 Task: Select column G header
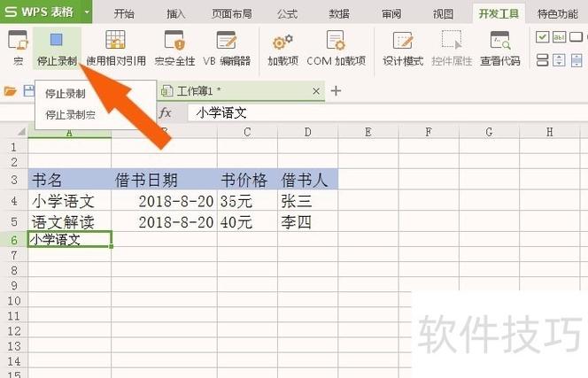coord(489,132)
